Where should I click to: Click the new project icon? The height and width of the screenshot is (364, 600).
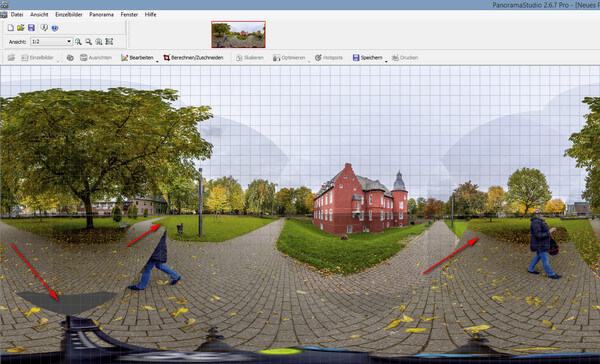tap(11, 28)
